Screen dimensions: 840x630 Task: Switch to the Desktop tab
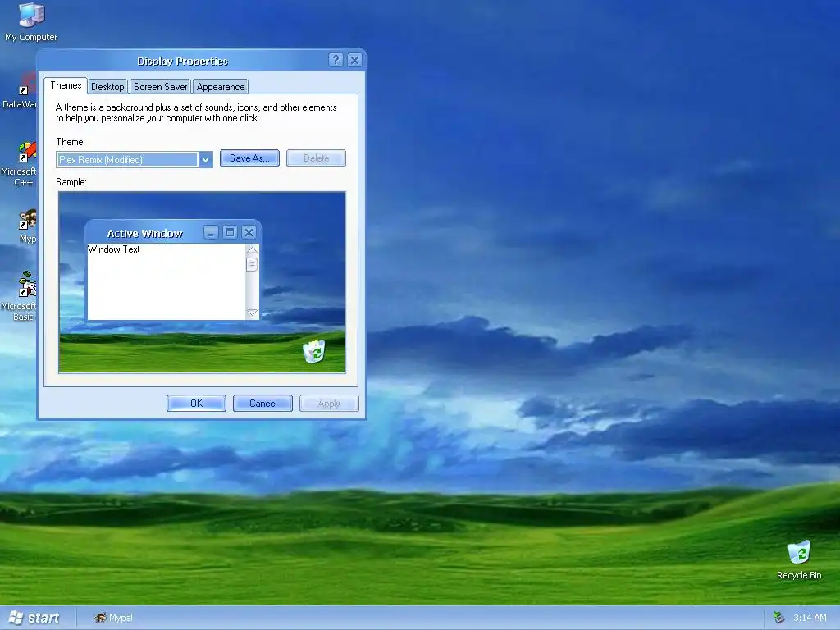[x=107, y=87]
